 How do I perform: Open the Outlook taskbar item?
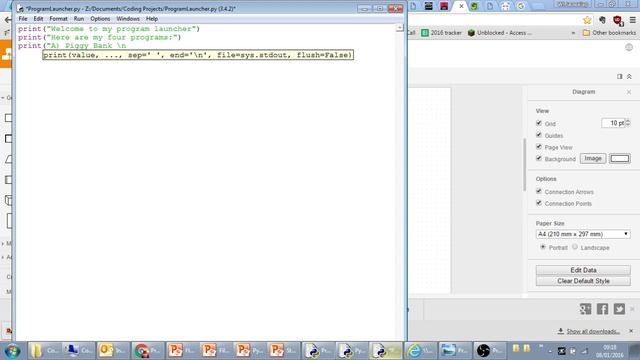113,351
